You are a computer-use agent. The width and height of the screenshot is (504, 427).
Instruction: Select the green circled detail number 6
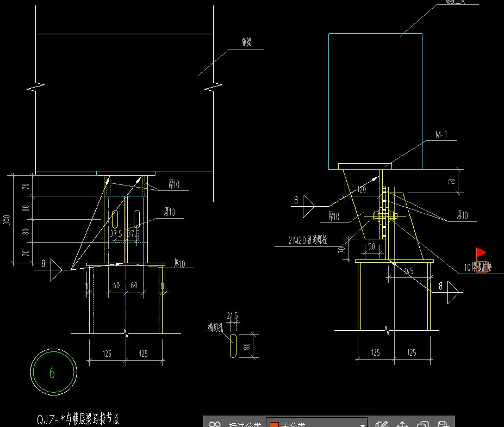click(53, 372)
